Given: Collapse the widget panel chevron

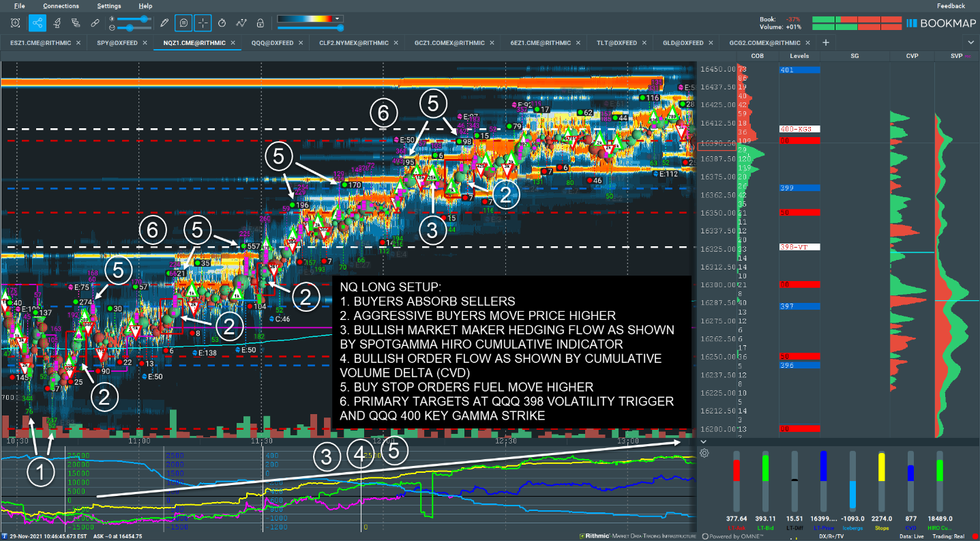Looking at the screenshot, I should click(x=704, y=441).
